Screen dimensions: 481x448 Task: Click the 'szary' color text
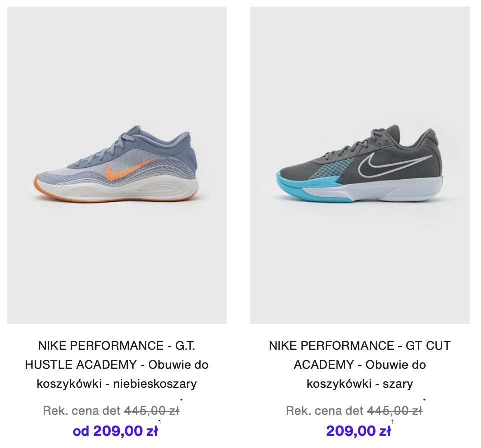pos(398,384)
